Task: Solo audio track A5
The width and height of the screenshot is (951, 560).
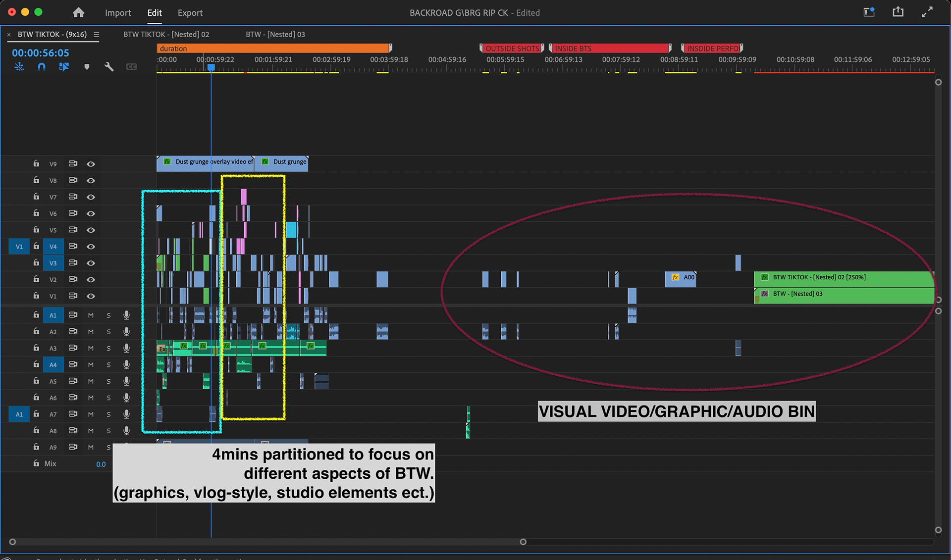Action: pyautogui.click(x=108, y=381)
